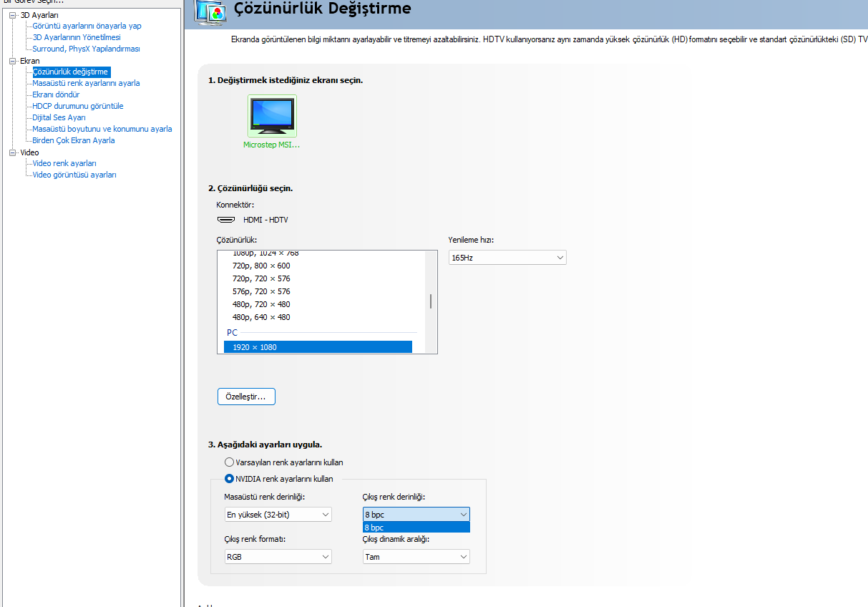Choose resolution 720p, 800 × 600
868x607 pixels.
pyautogui.click(x=261, y=266)
